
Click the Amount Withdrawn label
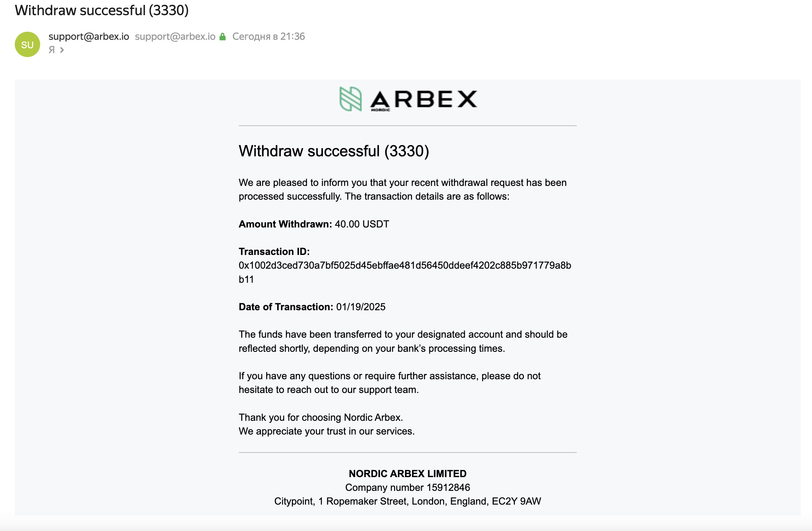285,224
